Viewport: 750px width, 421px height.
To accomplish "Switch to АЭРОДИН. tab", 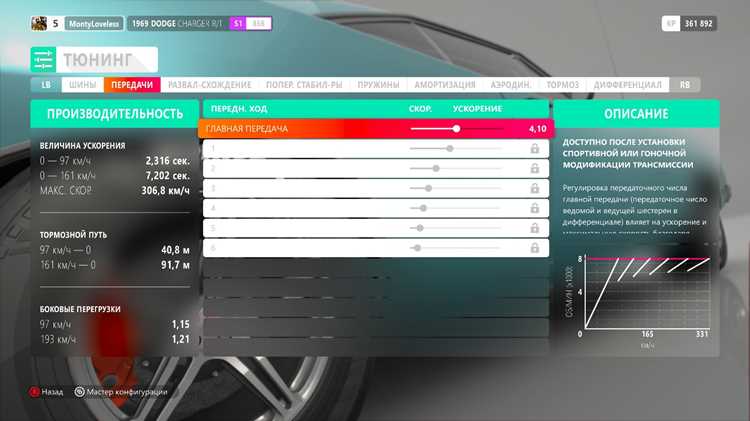I will [x=510, y=85].
